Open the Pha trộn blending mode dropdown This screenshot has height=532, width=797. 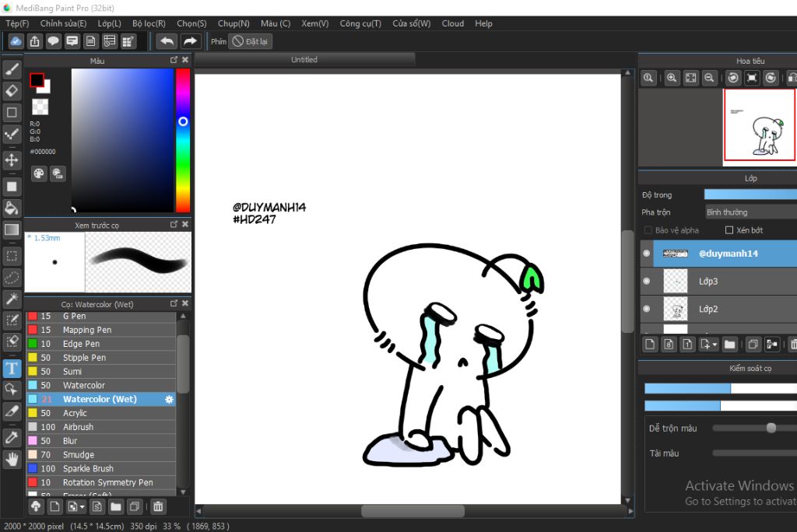tap(750, 212)
